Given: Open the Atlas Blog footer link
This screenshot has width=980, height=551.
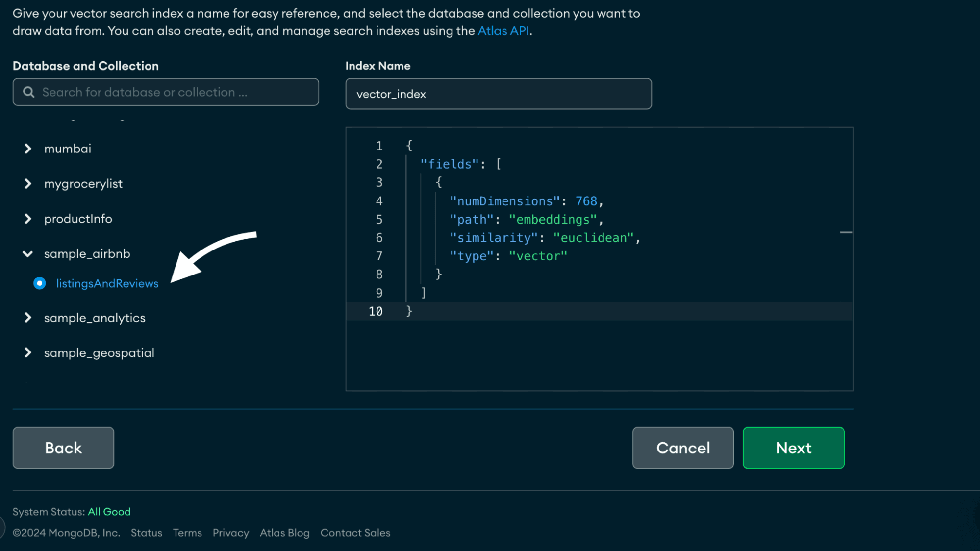Looking at the screenshot, I should [284, 533].
